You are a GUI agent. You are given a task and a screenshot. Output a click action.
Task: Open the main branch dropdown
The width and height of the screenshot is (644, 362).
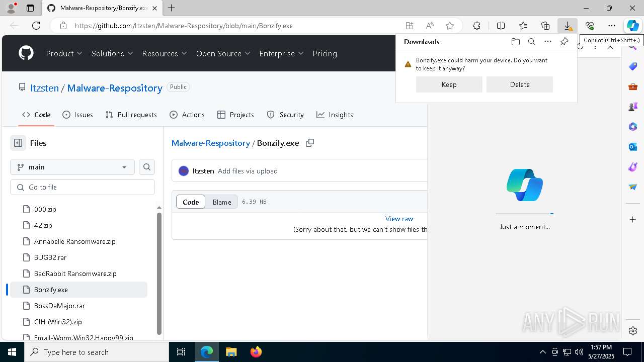[x=72, y=167]
